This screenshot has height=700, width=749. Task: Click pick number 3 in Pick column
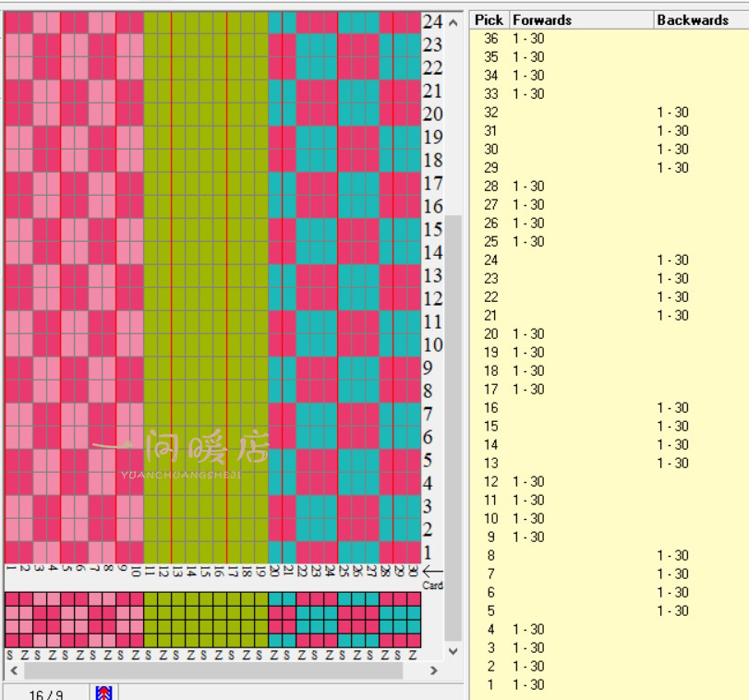pos(491,648)
